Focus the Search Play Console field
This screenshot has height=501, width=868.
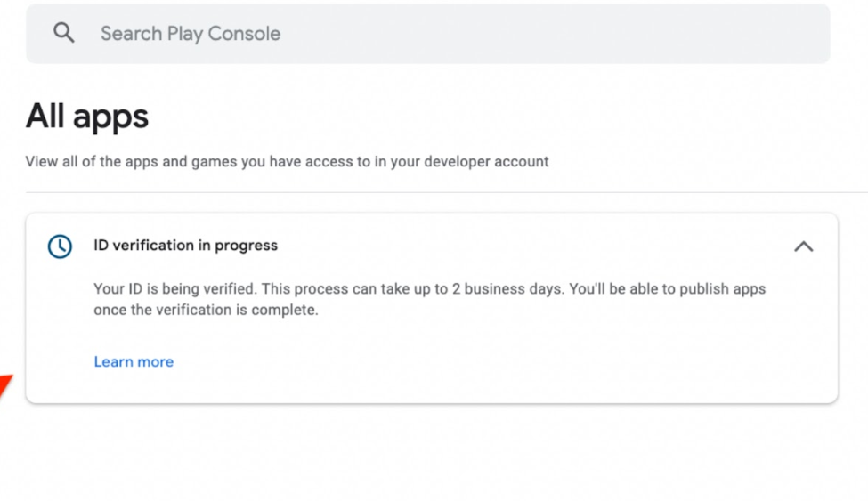point(428,34)
